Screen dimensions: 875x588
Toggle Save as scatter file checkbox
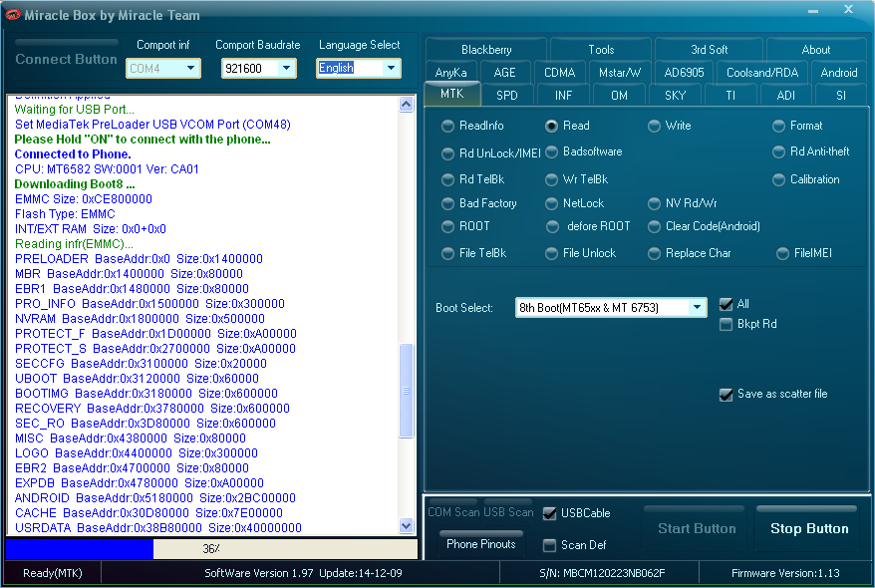[x=726, y=395]
